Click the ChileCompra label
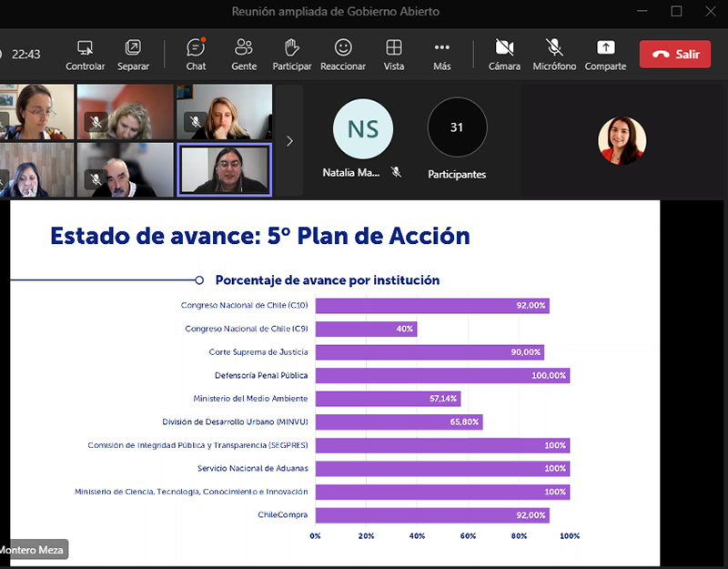This screenshot has height=569, width=728. (283, 514)
